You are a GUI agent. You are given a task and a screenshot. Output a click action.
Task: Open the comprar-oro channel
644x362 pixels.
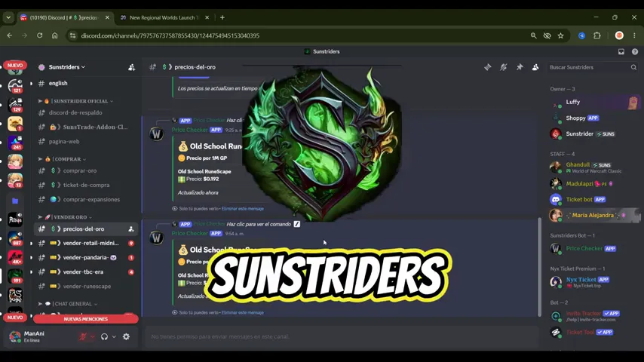[86, 170]
